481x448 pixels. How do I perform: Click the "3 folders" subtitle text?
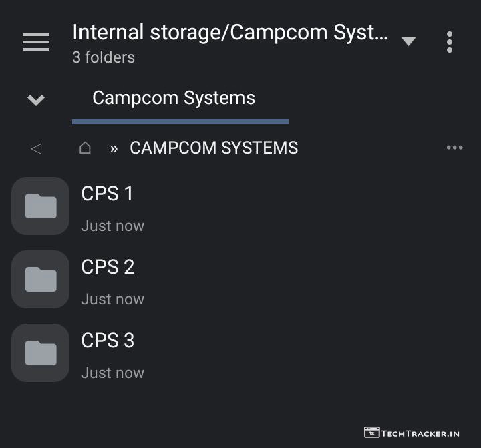104,57
